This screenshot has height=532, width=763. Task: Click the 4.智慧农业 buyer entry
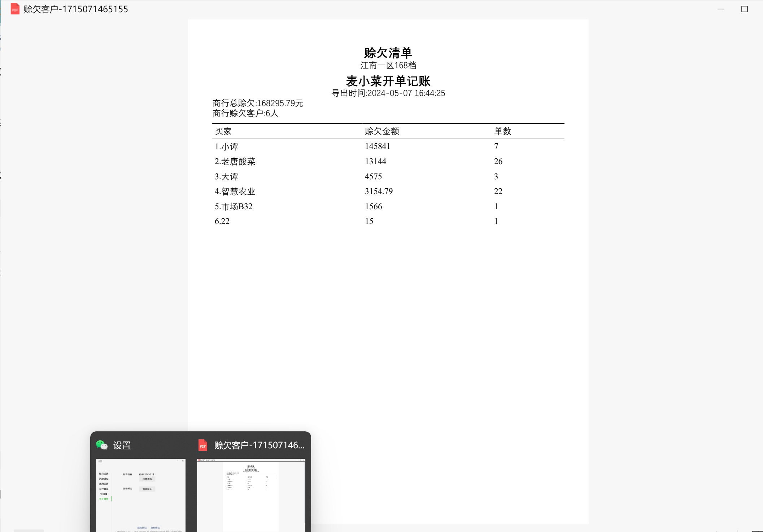click(235, 192)
